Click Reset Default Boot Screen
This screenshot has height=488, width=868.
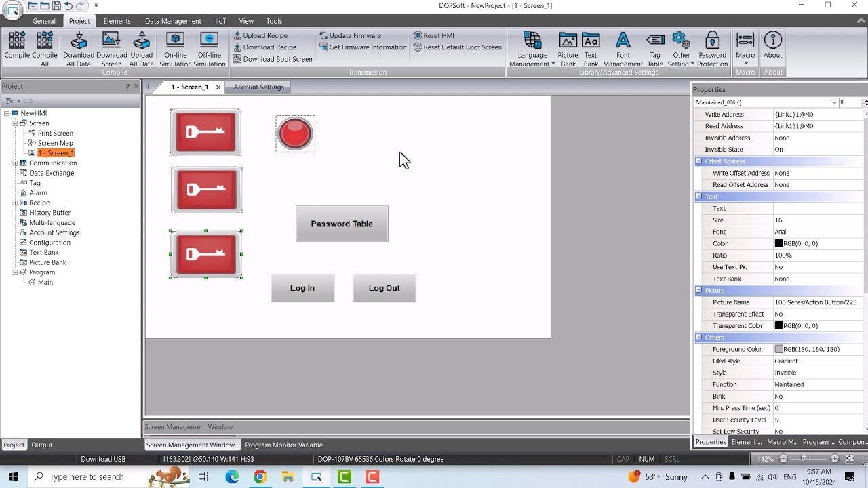coord(458,47)
